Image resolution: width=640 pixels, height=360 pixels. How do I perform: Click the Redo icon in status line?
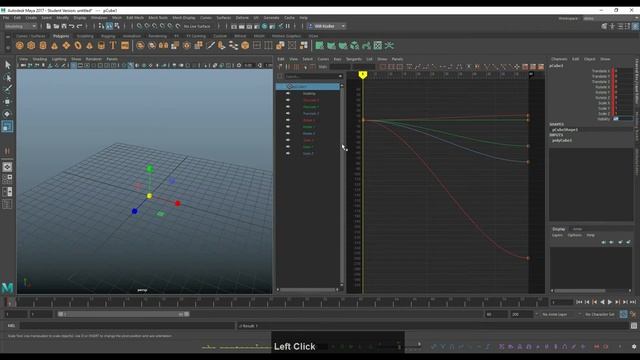coord(80,26)
